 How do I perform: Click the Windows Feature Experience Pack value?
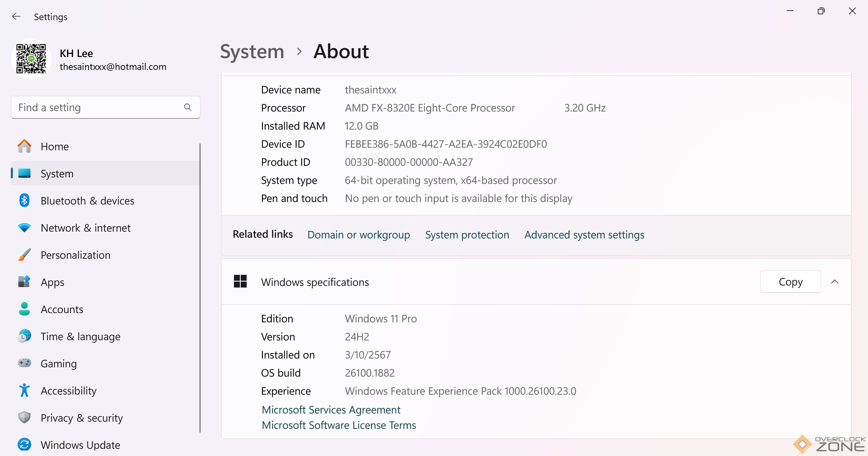pyautogui.click(x=460, y=391)
